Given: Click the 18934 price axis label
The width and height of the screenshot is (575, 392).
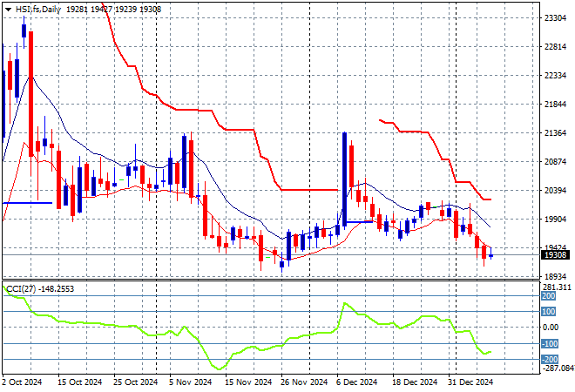Looking at the screenshot, I should point(554,277).
